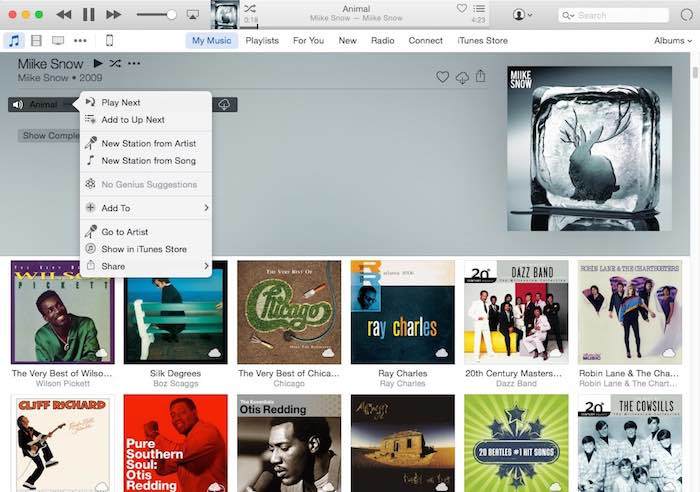Open the Pure Southern Soul Otis Redding album
The image size is (700, 492).
pos(175,443)
